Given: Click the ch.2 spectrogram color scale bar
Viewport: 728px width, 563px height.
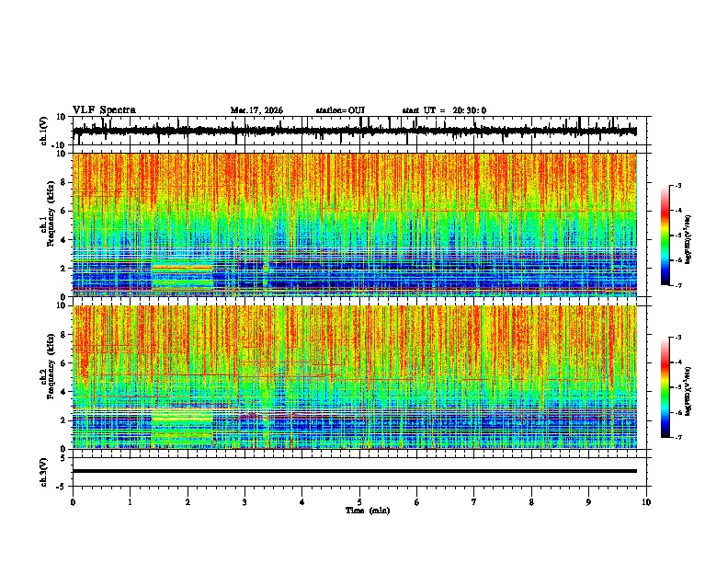Looking at the screenshot, I should [x=665, y=387].
